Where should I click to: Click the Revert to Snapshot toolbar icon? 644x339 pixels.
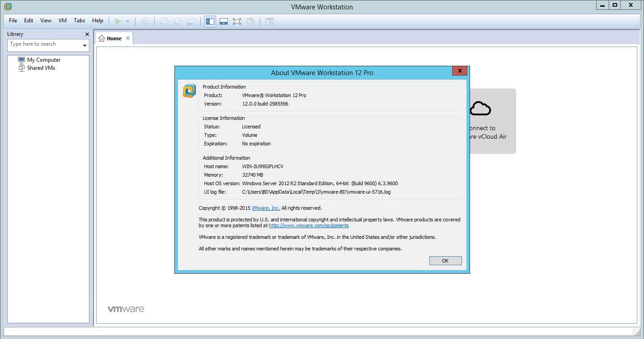pos(178,21)
